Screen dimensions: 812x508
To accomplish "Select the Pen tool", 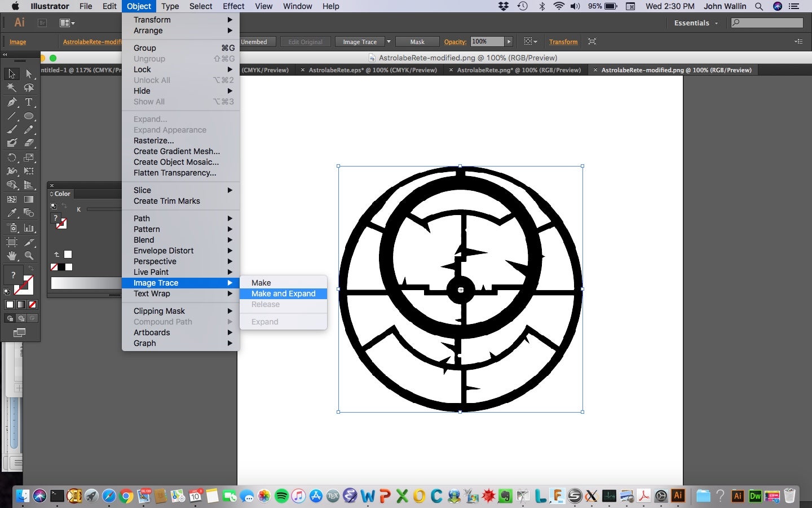I will pos(12,102).
